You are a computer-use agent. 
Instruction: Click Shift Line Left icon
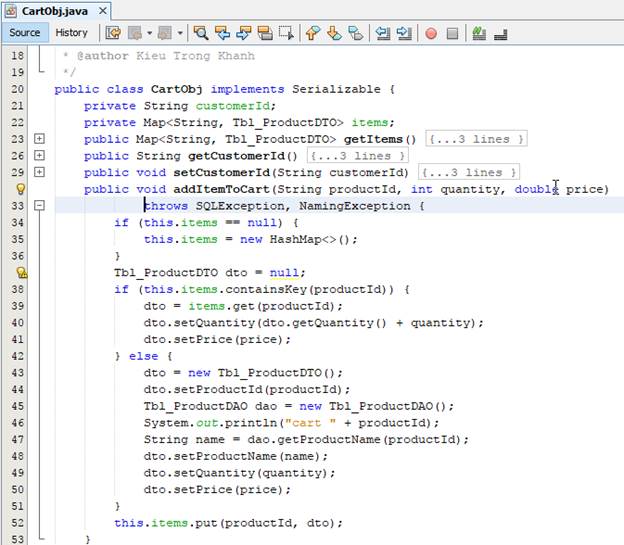[383, 33]
